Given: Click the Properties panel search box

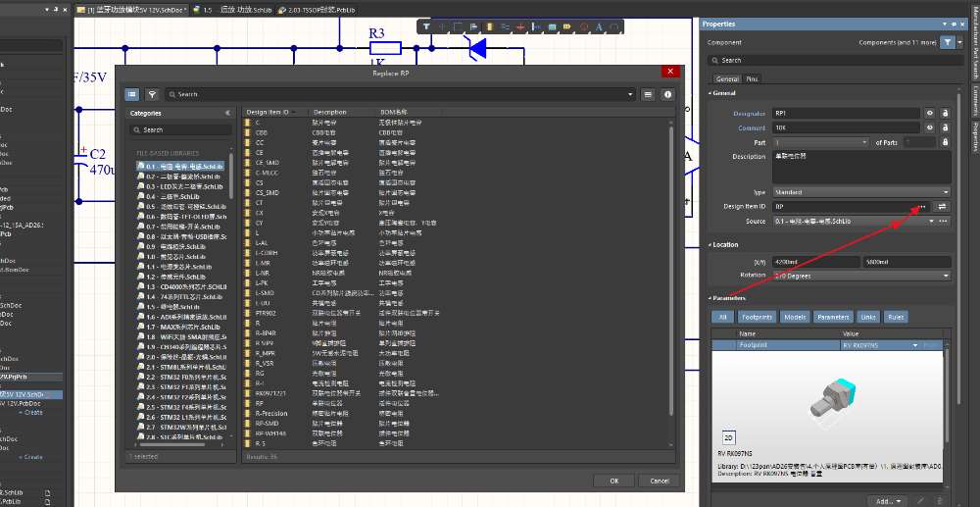Looking at the screenshot, I should coord(835,60).
